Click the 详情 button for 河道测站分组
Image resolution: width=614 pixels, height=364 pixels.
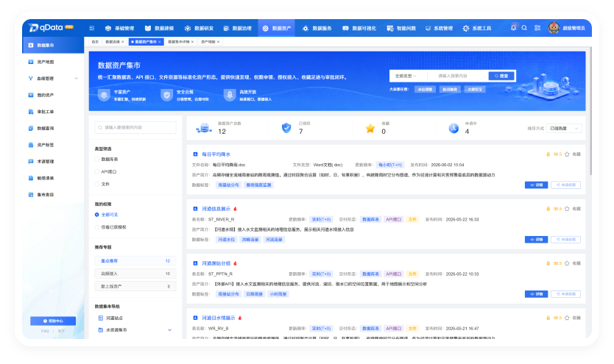point(536,294)
